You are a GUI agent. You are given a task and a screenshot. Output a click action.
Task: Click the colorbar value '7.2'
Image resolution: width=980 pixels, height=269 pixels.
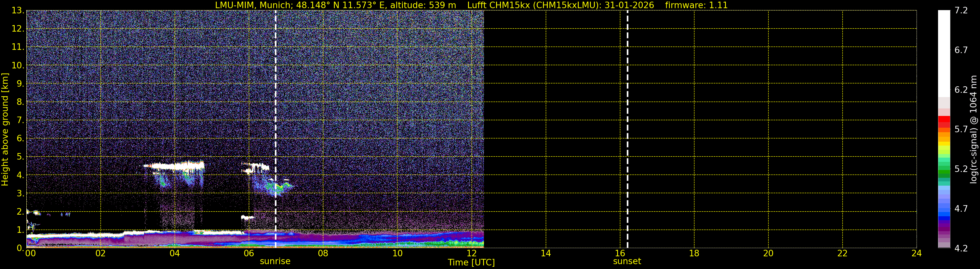[x=961, y=10]
